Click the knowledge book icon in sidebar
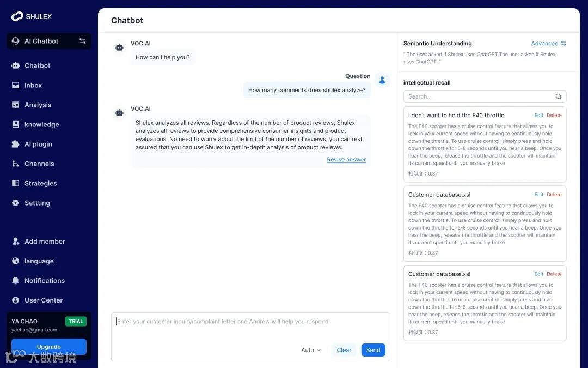The width and height of the screenshot is (588, 368). pos(15,124)
